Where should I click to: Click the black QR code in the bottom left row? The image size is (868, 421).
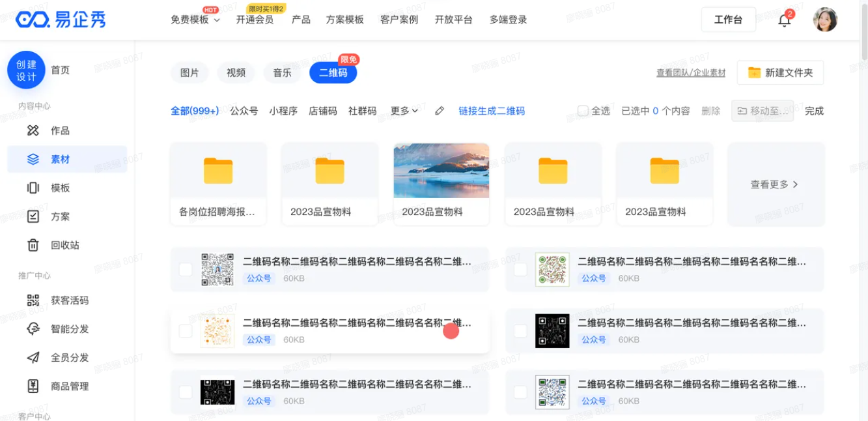[x=217, y=392]
